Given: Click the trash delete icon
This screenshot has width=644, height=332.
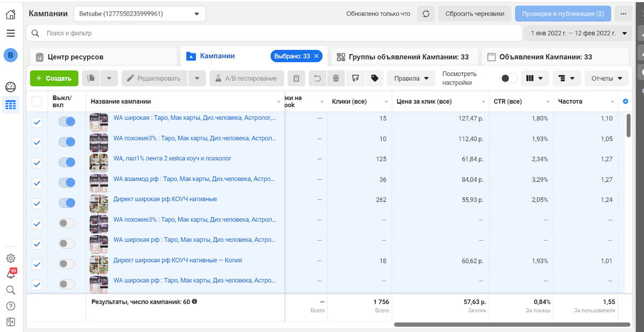Looking at the screenshot, I should pyautogui.click(x=336, y=78).
